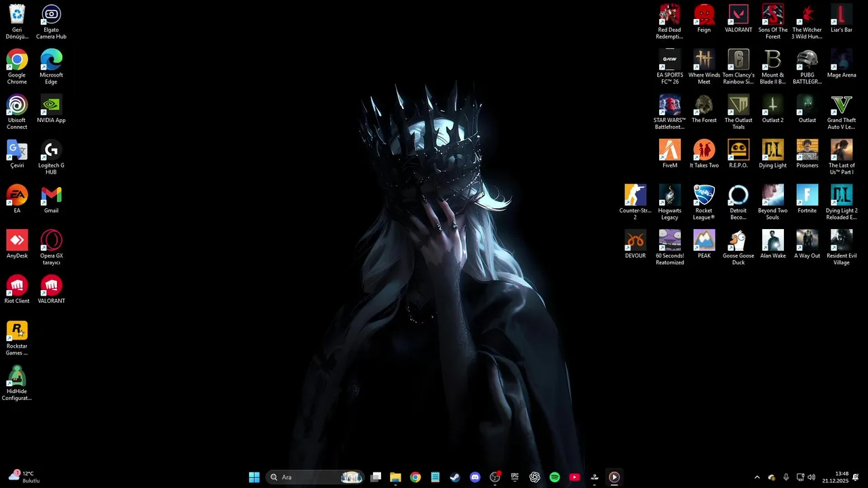Open the Gmail desktop shortcut
868x488 pixels.
click(52, 199)
